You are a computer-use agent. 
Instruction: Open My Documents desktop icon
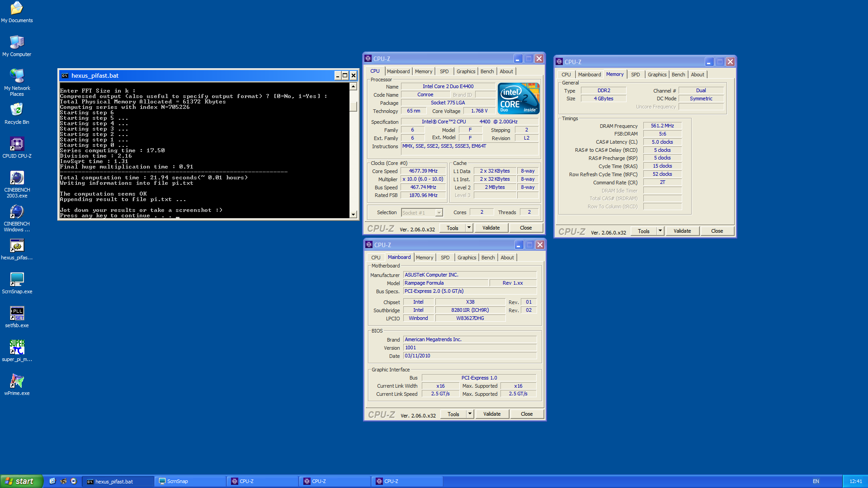17,12
